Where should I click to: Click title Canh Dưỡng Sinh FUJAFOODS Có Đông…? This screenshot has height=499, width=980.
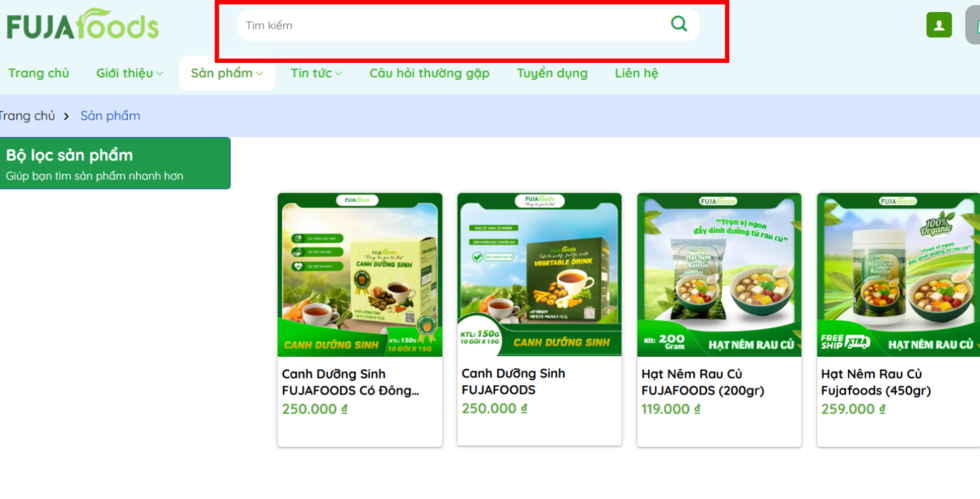pos(351,382)
